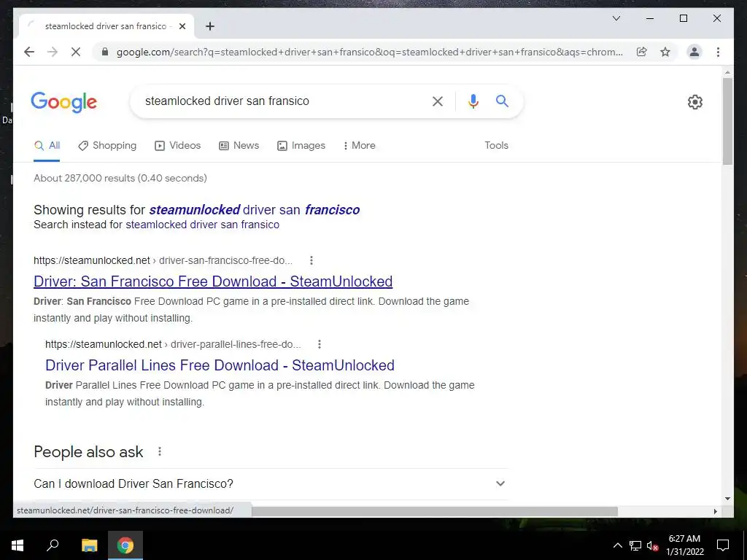Open search Tools

tap(496, 145)
